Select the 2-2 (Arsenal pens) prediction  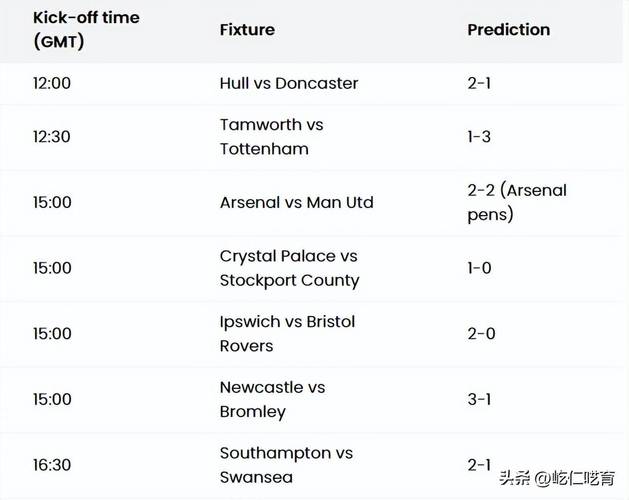tap(517, 202)
